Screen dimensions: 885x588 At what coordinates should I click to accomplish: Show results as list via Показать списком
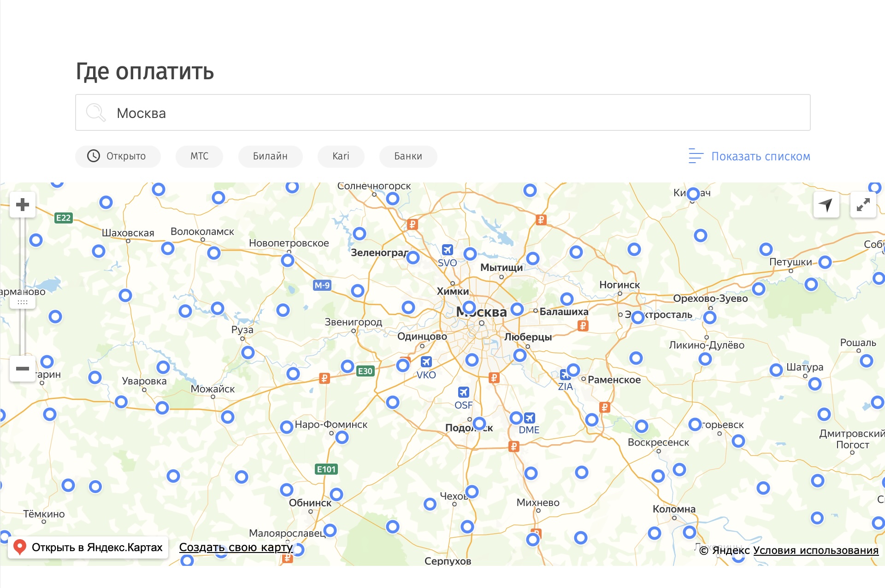click(x=761, y=156)
